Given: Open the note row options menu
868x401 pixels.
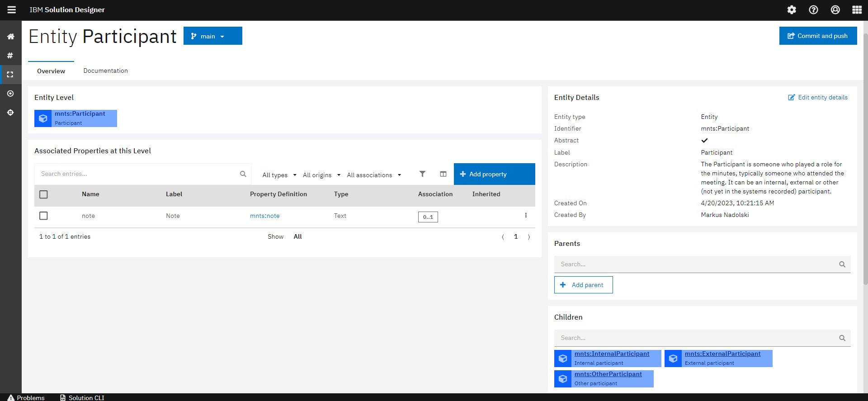Looking at the screenshot, I should [x=526, y=216].
